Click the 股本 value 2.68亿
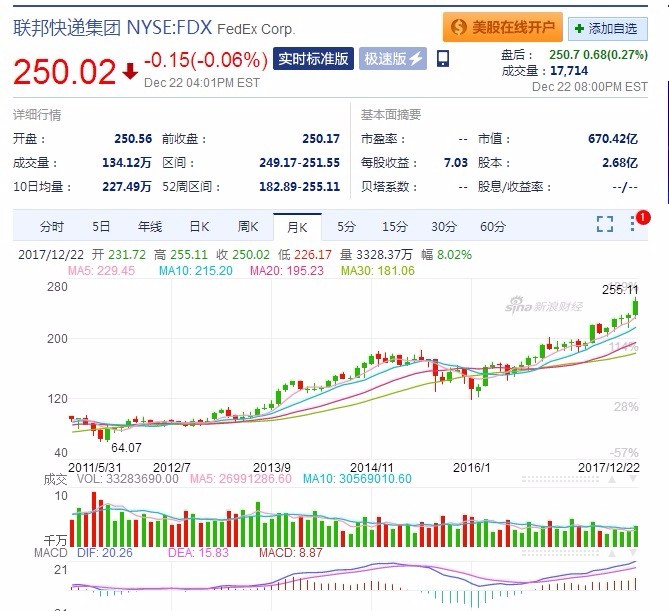This screenshot has height=611, width=669. click(x=620, y=163)
